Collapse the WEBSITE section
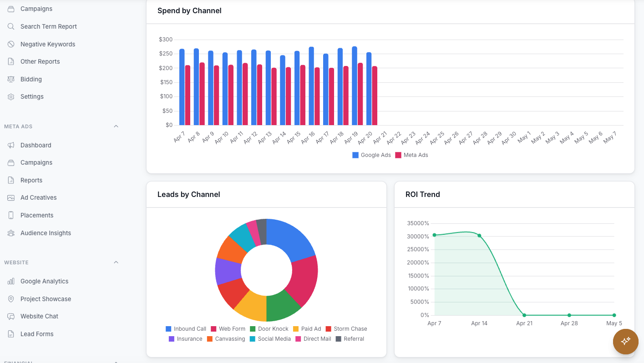644x363 pixels. (x=116, y=262)
